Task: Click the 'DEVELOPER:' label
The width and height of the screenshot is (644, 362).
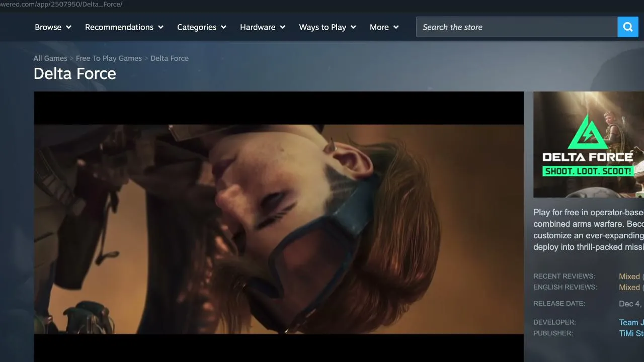Action: (554, 322)
